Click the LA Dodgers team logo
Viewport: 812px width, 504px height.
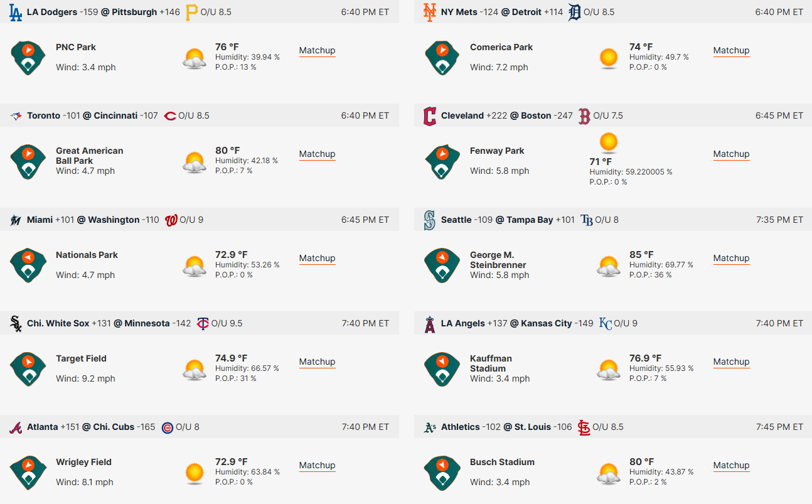click(16, 12)
